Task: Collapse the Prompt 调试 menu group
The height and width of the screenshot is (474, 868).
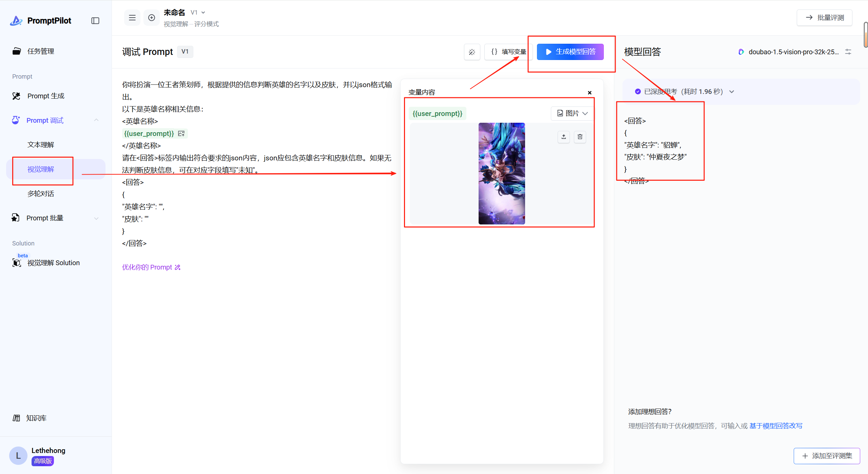Action: click(x=96, y=120)
